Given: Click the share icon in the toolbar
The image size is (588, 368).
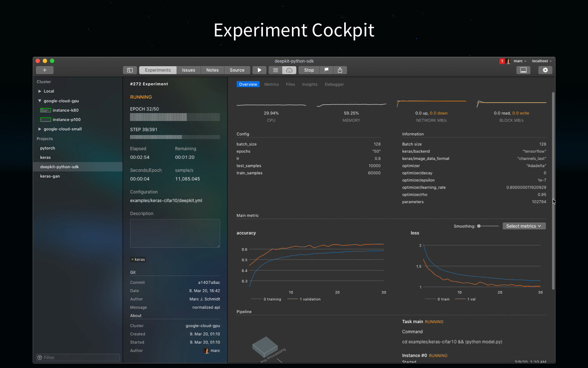Looking at the screenshot, I should point(340,70).
